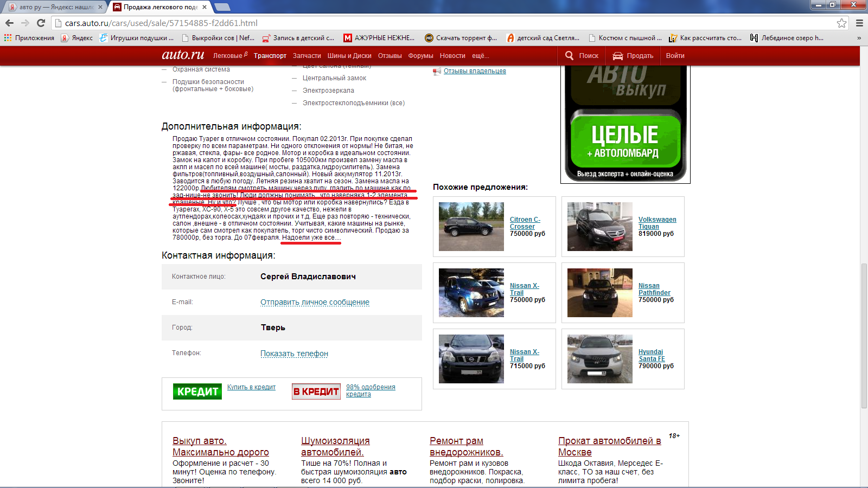The image size is (868, 488).
Task: Click 'Показать телефон' link
Action: [x=294, y=354]
